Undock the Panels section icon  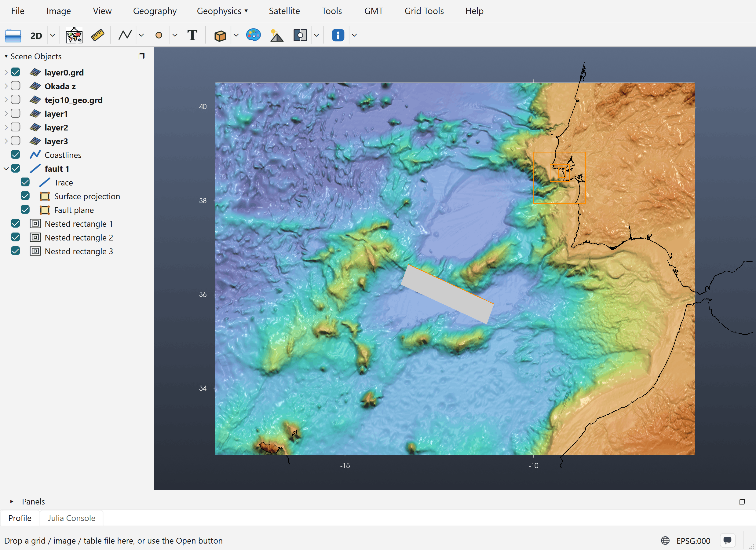[742, 501]
